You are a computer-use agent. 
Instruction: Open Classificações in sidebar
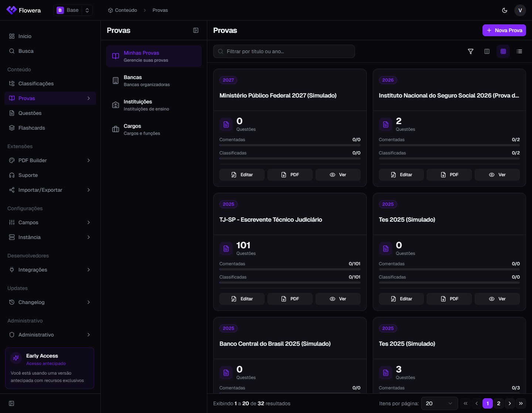click(x=50, y=83)
